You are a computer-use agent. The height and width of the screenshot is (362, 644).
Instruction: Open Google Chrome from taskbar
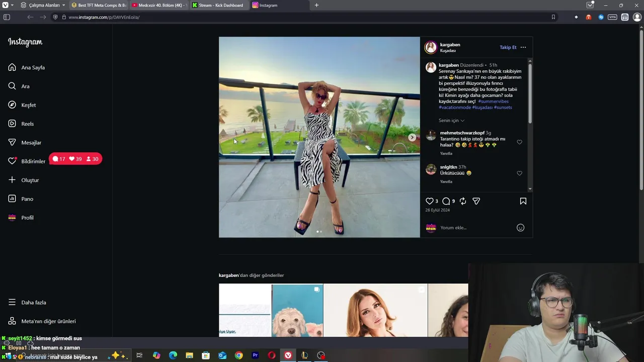(x=238, y=355)
